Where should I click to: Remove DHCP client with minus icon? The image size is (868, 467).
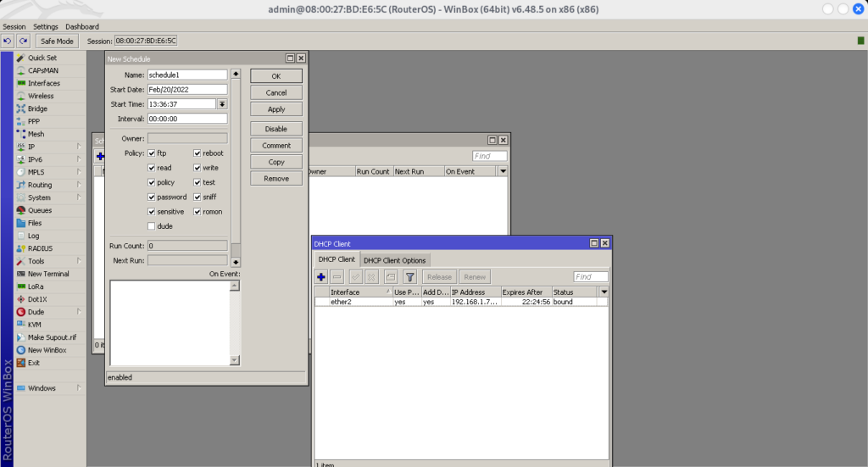tap(337, 276)
